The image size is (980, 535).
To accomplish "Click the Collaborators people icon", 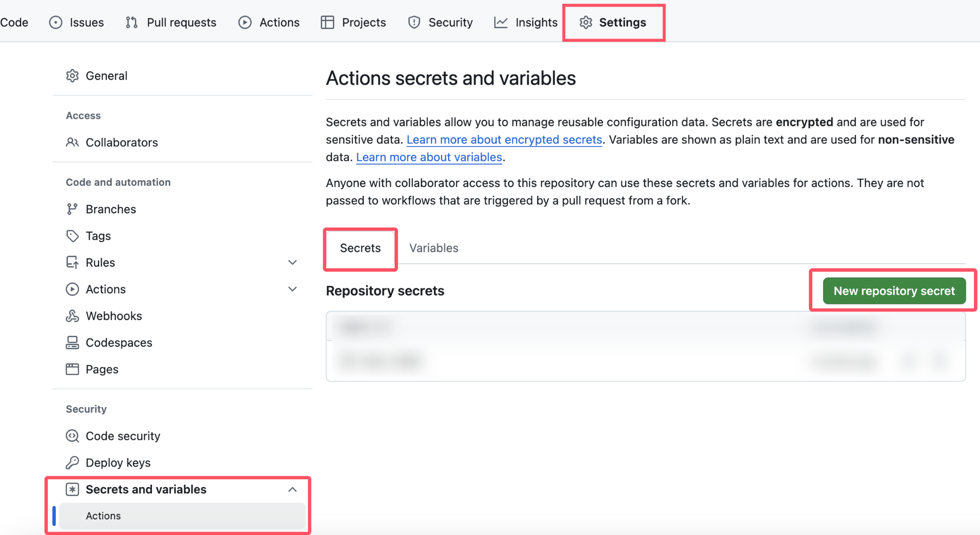I will coord(72,142).
